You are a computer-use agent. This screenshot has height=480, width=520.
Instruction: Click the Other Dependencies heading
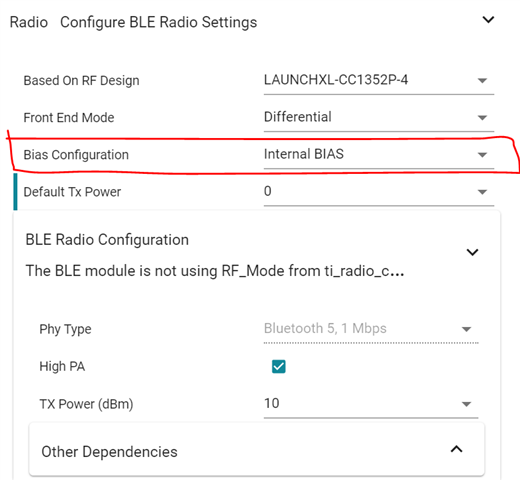point(109,452)
